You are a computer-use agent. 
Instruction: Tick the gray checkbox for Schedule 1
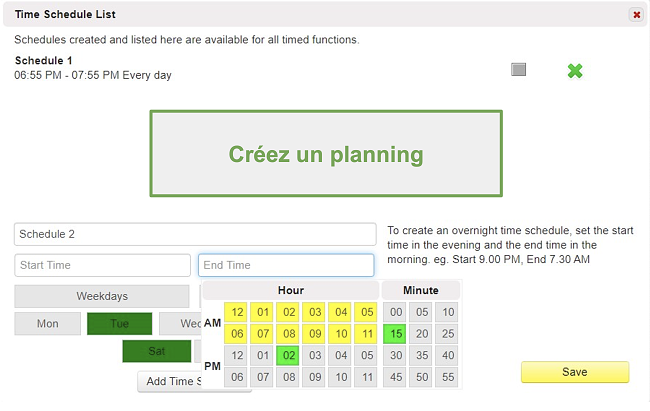click(x=518, y=69)
